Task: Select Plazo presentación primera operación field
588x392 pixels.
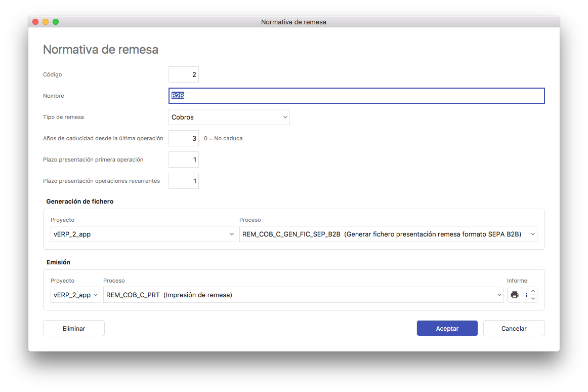Action: point(184,160)
